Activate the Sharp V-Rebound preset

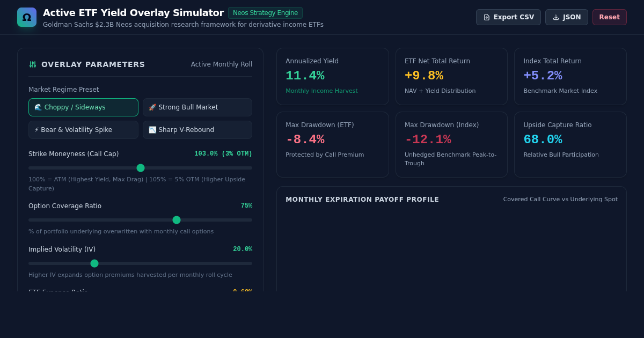click(197, 130)
